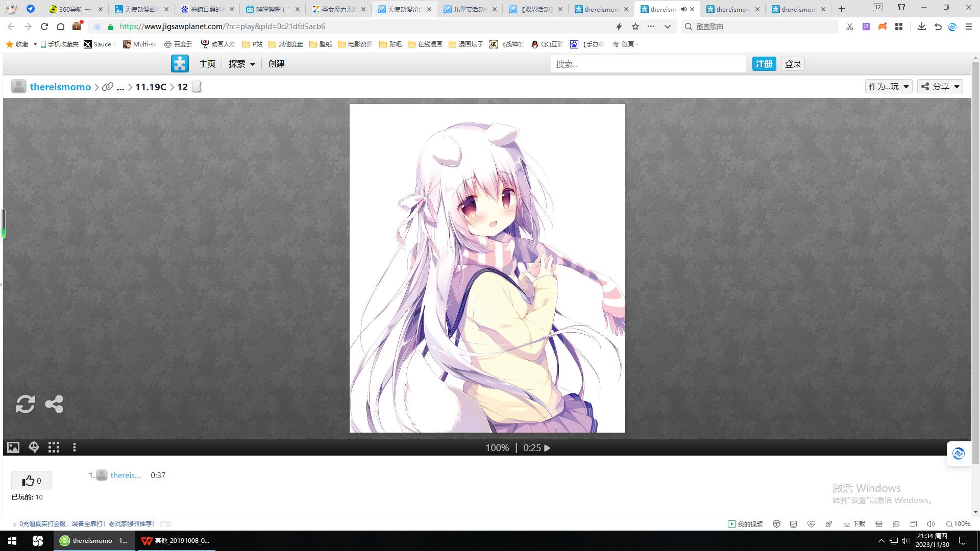
Task: Click the 注册 register button
Action: coord(764,64)
